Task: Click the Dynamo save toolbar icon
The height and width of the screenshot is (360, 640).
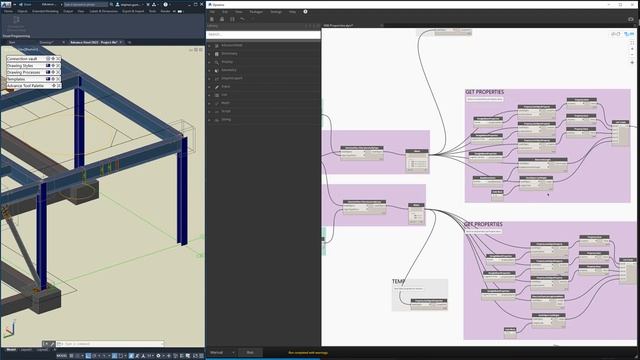Action: [x=232, y=19]
